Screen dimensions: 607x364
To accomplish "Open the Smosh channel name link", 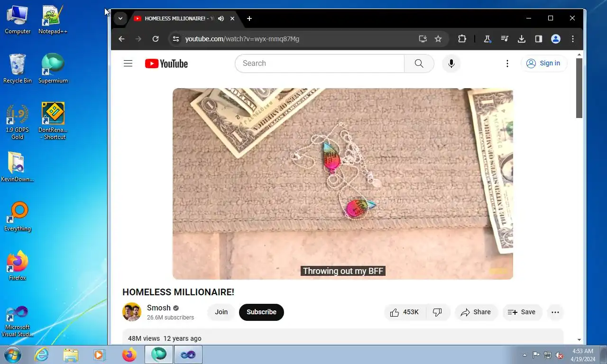I will [x=158, y=308].
